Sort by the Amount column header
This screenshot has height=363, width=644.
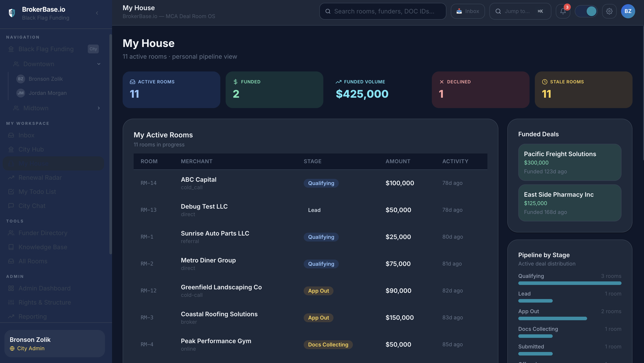398,161
